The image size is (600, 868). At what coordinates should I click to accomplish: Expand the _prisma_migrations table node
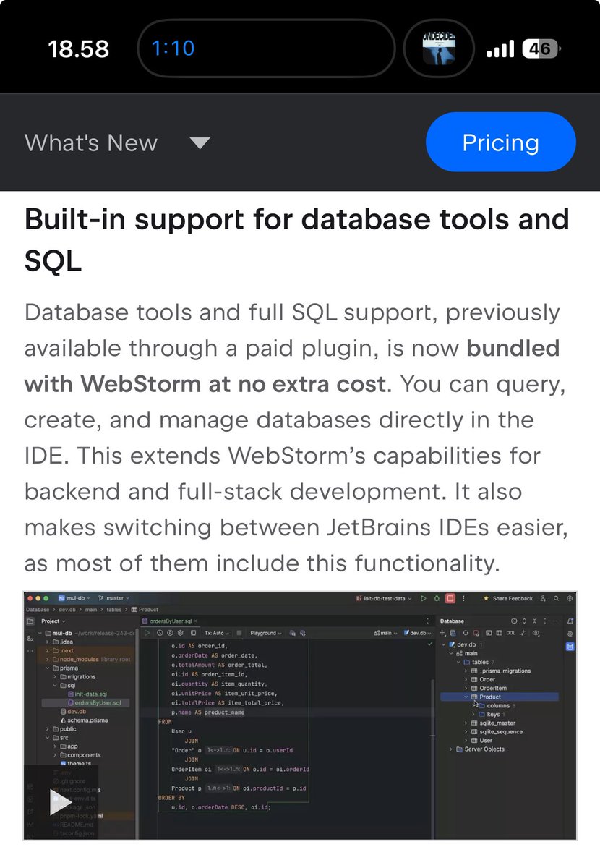466,671
